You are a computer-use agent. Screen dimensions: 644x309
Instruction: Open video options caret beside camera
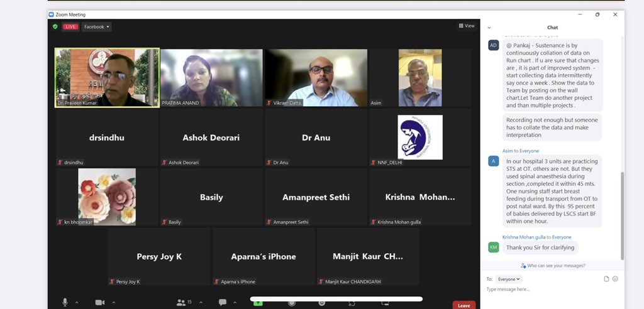(x=114, y=303)
